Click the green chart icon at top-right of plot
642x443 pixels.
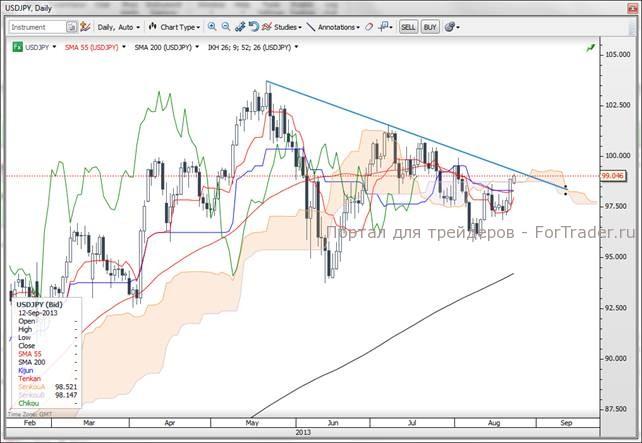(590, 48)
